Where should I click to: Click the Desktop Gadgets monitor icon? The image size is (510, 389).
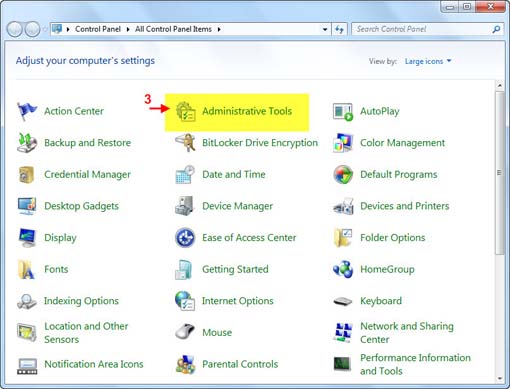pos(27,206)
